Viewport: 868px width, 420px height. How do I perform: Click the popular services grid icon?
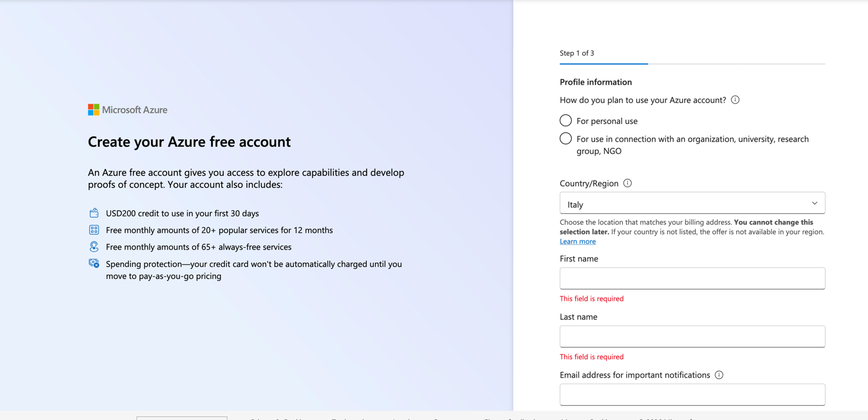click(94, 229)
